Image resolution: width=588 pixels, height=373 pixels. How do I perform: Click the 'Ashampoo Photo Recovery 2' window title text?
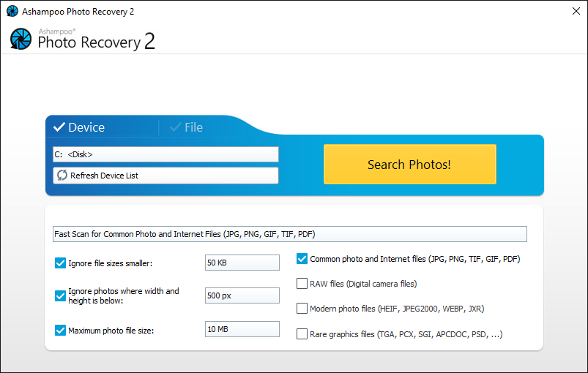[x=78, y=12]
